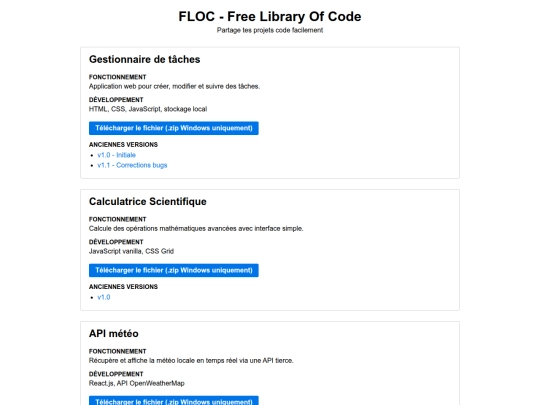The height and width of the screenshot is (405, 540).
Task: Open Calculatrice Scientifique's v1.0 old version link
Action: point(104,297)
